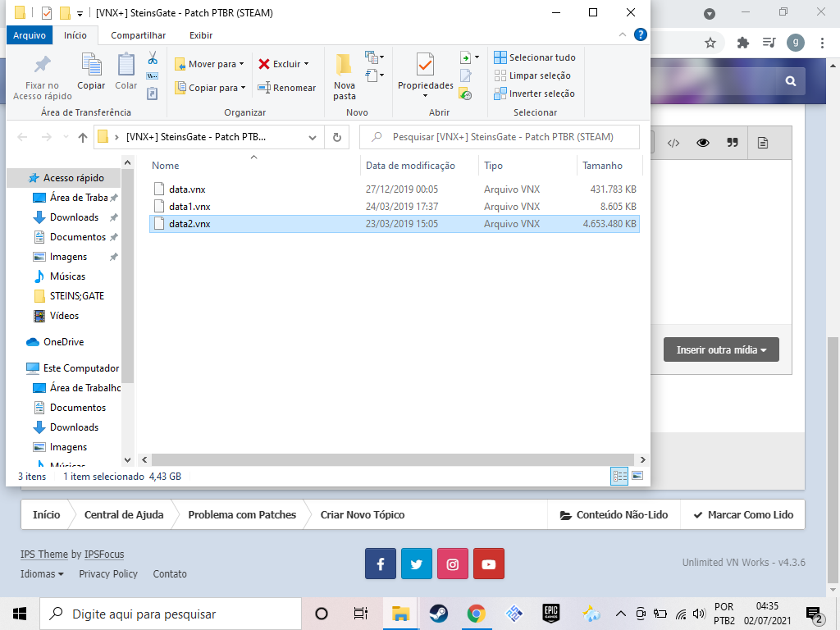Open Explorer help question mark icon
This screenshot has width=840, height=630.
point(640,34)
